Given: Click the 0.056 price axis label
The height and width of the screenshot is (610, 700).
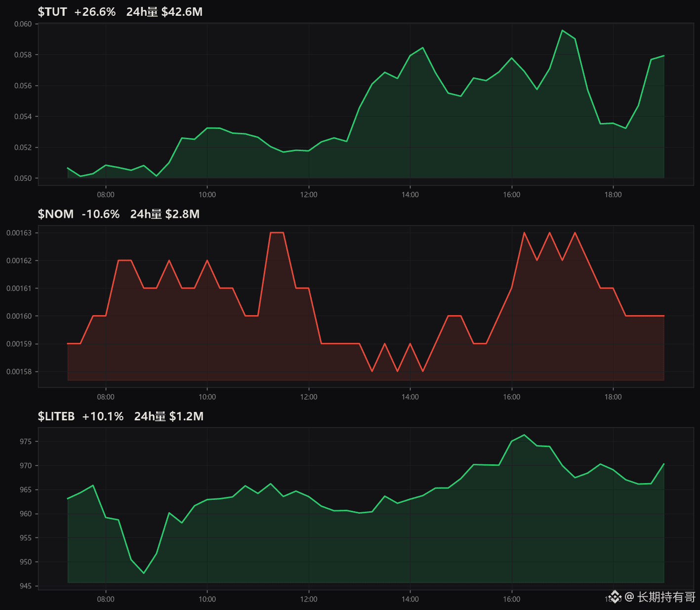Looking at the screenshot, I should pos(23,85).
